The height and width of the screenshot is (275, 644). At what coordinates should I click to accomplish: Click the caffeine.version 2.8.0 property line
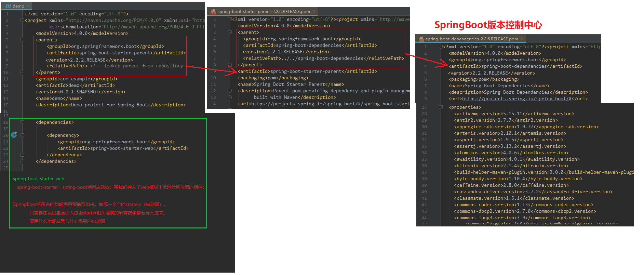pos(511,185)
